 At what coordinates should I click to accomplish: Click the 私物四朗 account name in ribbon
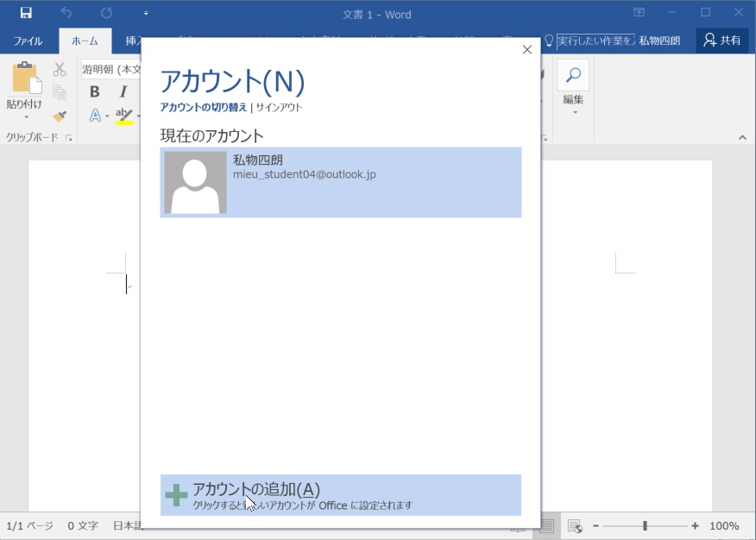[659, 41]
